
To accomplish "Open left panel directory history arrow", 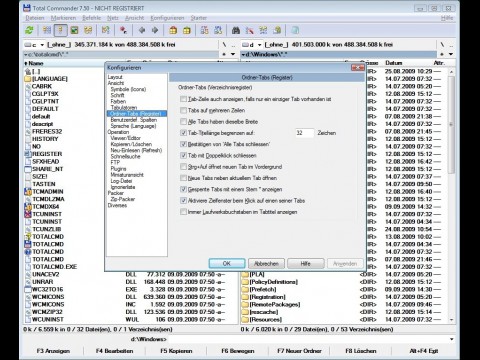I will tap(233, 54).
